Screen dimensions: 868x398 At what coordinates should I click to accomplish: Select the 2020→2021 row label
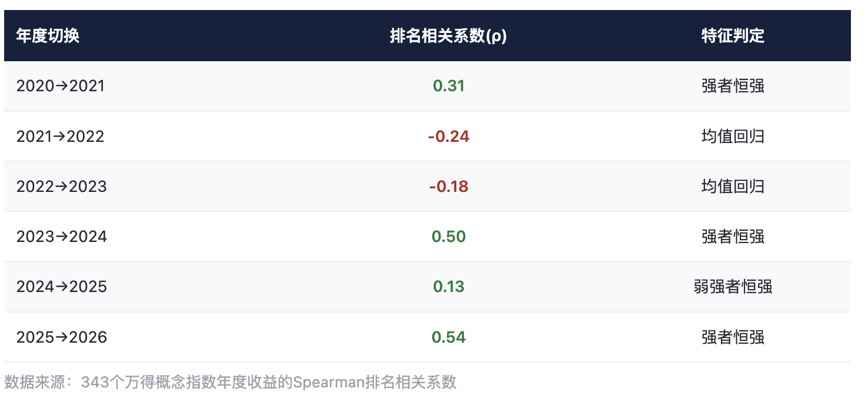61,86
